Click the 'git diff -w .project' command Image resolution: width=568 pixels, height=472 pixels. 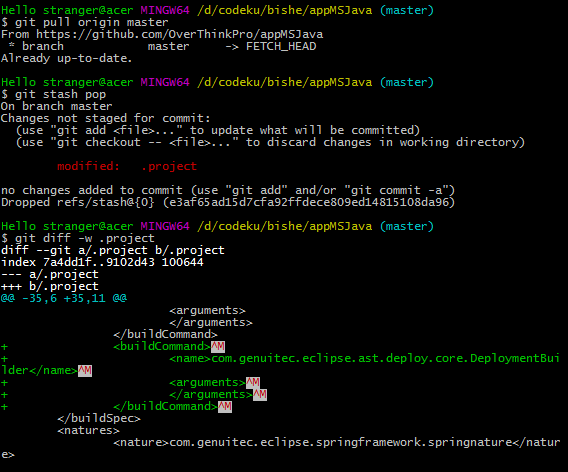84,238
